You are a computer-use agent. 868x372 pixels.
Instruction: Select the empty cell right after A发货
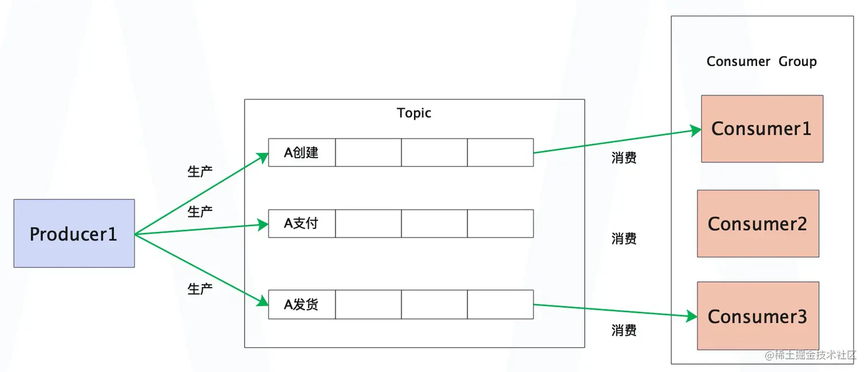point(368,305)
